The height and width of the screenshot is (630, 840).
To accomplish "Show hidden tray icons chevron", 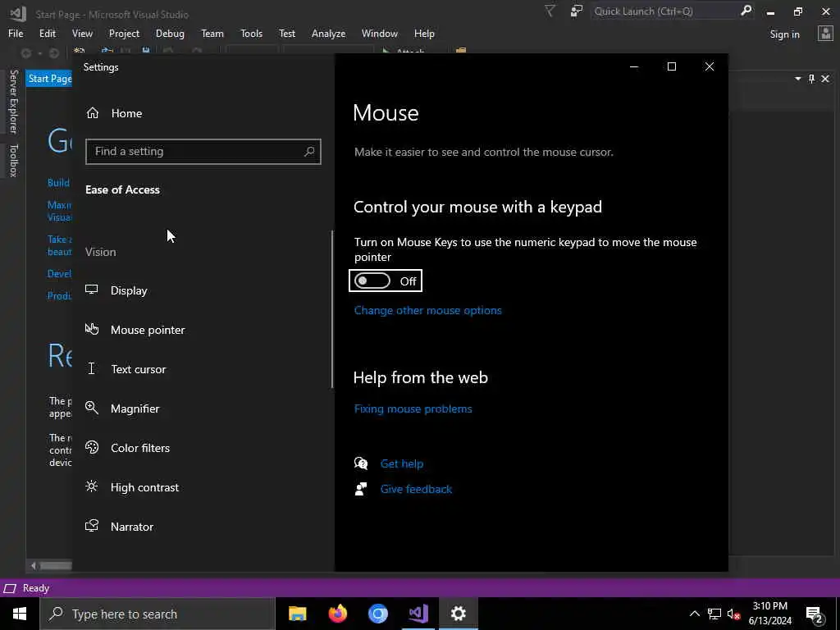I will (x=694, y=614).
